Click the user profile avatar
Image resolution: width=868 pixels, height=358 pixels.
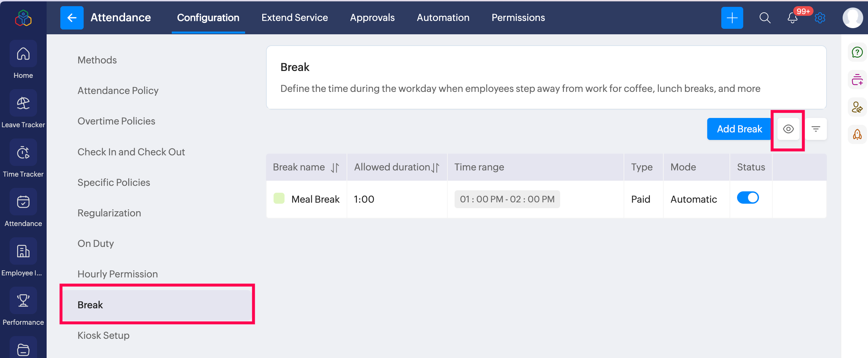[852, 18]
